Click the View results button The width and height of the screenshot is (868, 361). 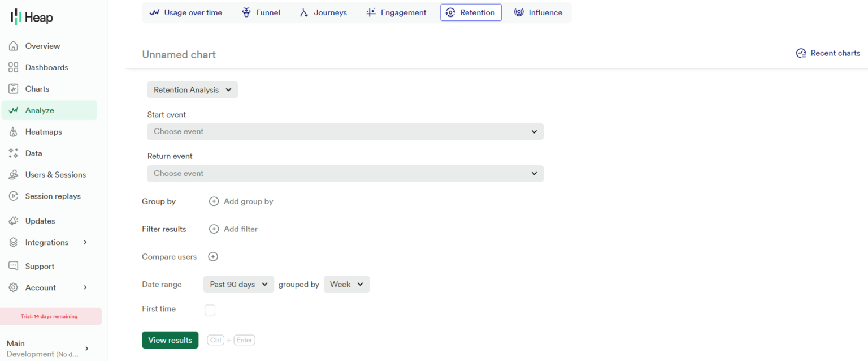coord(170,339)
